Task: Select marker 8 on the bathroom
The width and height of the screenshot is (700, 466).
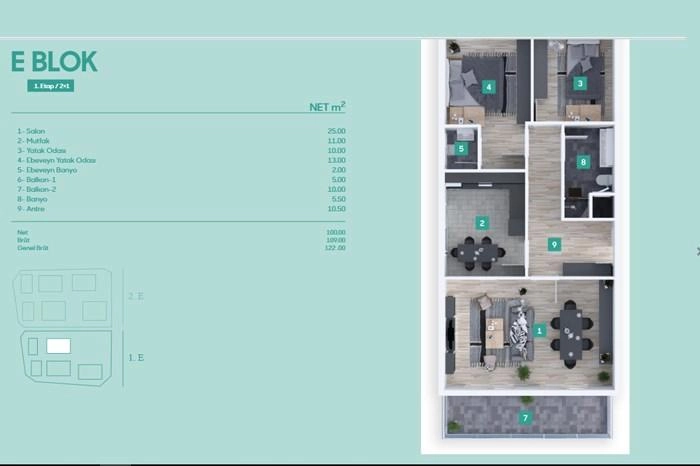Action: pyautogui.click(x=583, y=162)
